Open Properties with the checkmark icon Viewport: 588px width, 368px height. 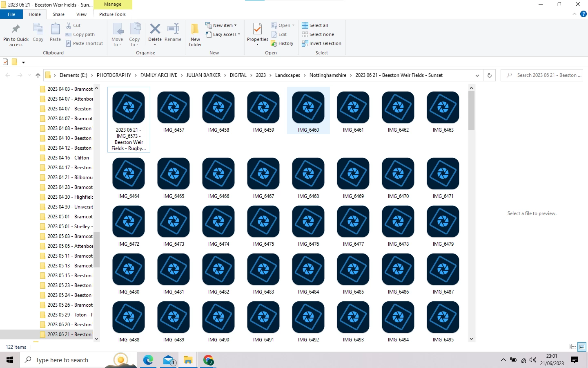(x=257, y=34)
